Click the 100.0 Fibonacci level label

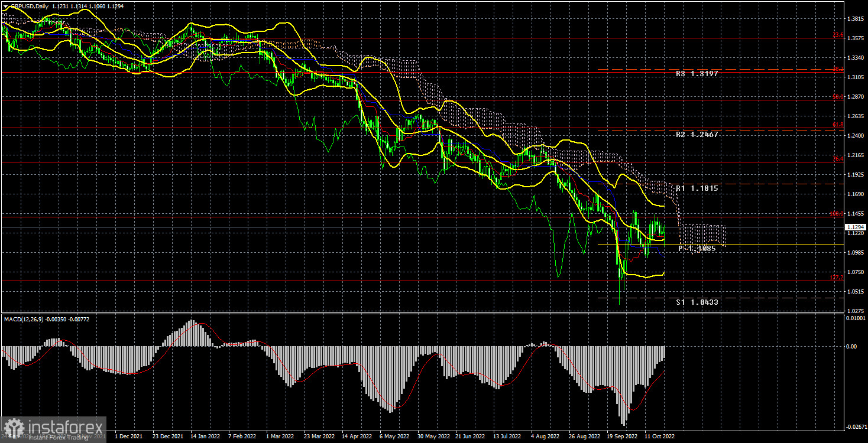pyautogui.click(x=837, y=214)
